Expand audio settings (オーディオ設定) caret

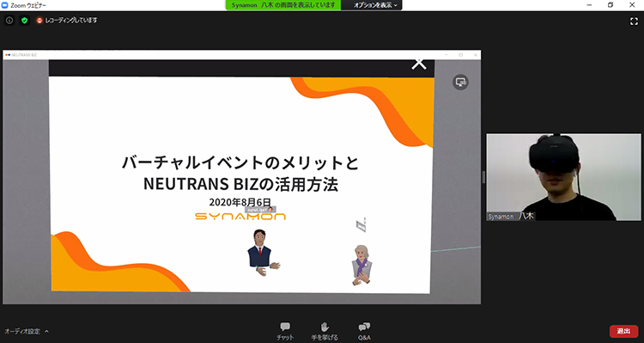(x=46, y=332)
